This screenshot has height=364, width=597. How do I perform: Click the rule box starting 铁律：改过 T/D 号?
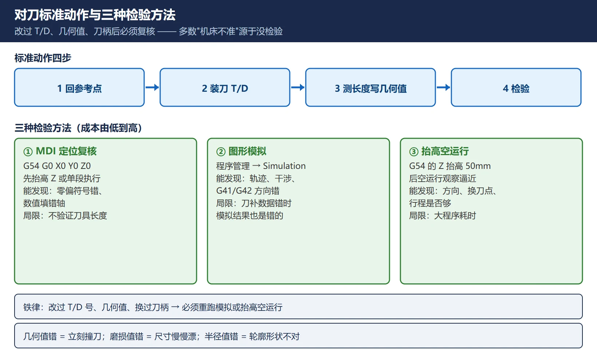click(x=298, y=306)
